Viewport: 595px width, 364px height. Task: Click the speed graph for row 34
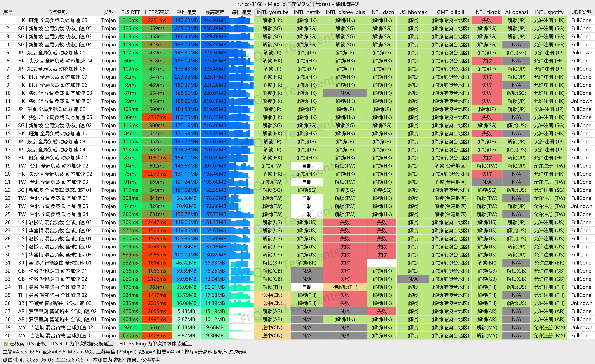[x=241, y=287]
